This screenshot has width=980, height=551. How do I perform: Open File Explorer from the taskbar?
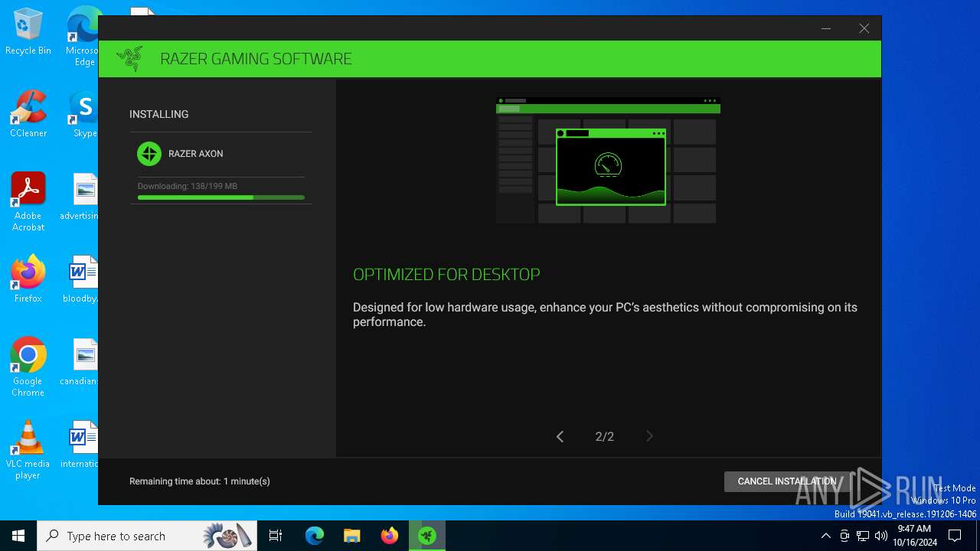(351, 536)
